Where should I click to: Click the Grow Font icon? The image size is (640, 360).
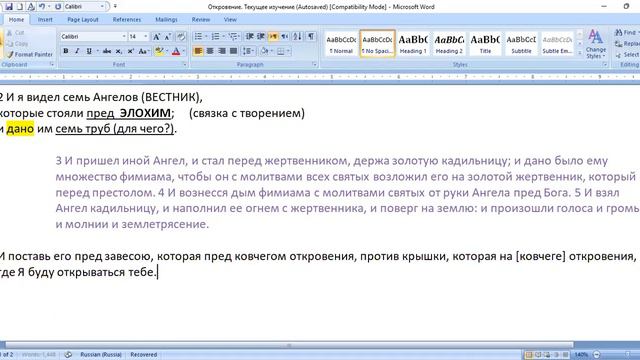156,37
